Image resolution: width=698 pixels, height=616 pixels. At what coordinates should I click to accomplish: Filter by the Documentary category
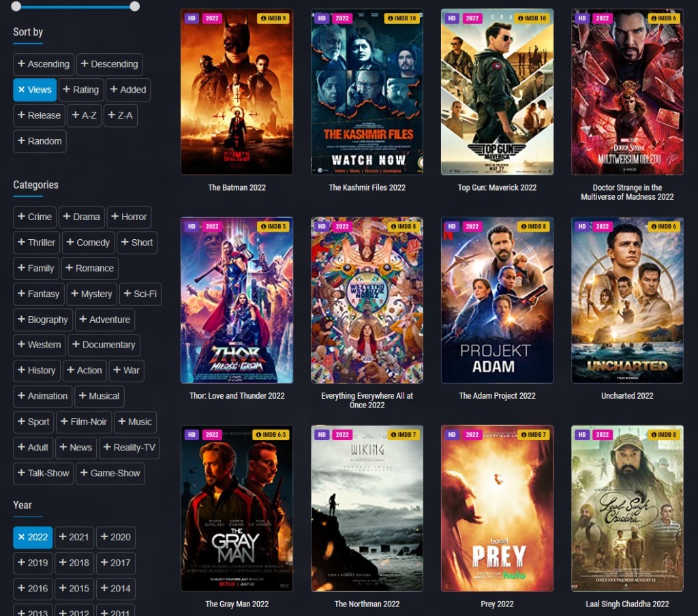click(104, 345)
